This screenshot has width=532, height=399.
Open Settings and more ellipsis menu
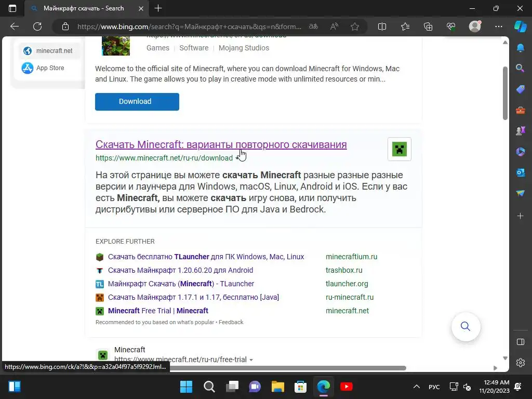tap(498, 26)
